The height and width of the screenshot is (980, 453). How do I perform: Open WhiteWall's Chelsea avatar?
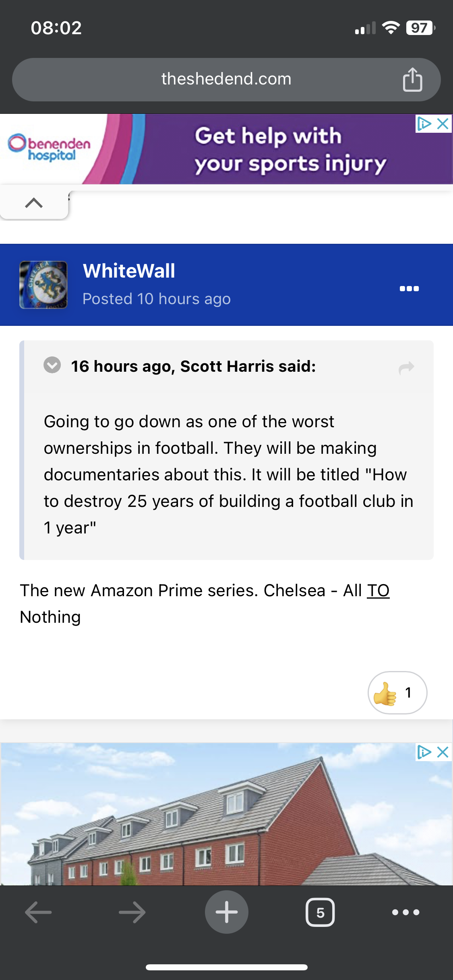[x=43, y=285]
